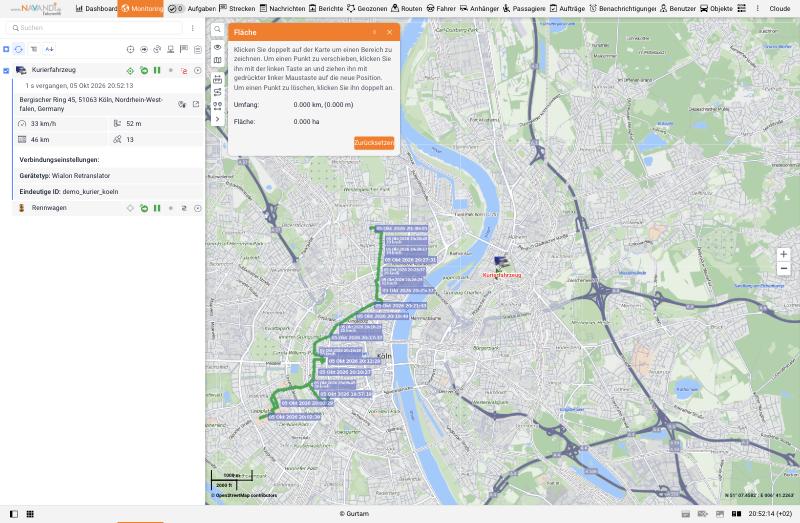Toggle Kurierfahrzeug red track icon
The height and width of the screenshot is (523, 800).
184,71
